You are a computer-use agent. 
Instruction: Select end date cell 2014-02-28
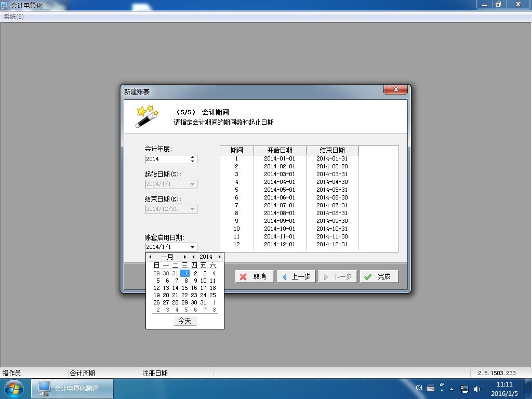[x=332, y=166]
